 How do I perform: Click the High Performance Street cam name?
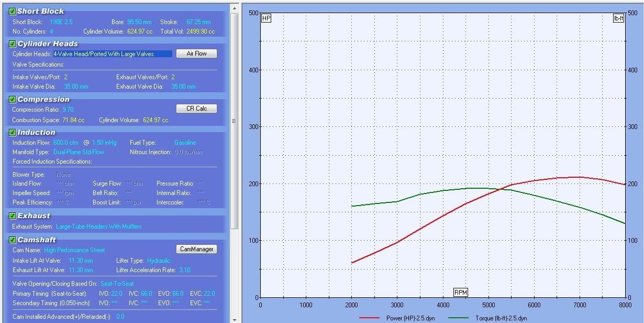tap(74, 250)
